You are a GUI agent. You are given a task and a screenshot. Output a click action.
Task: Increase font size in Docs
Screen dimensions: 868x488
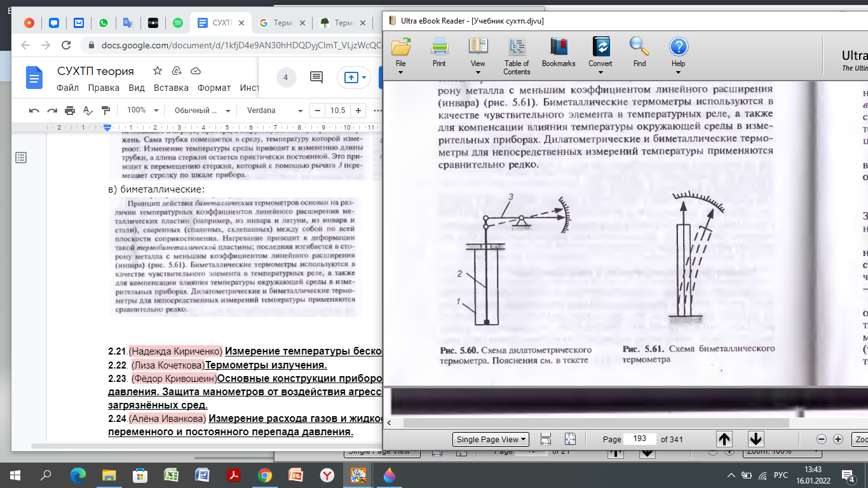358,111
